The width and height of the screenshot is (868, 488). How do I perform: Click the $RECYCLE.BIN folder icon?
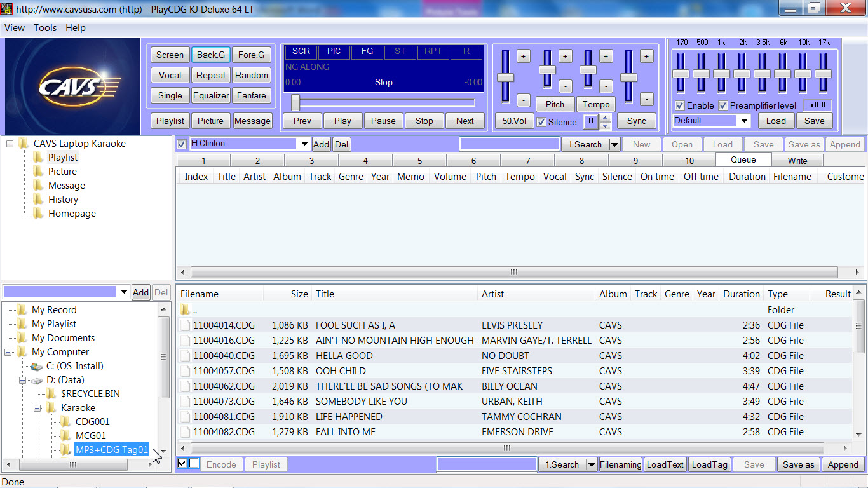tap(51, 394)
